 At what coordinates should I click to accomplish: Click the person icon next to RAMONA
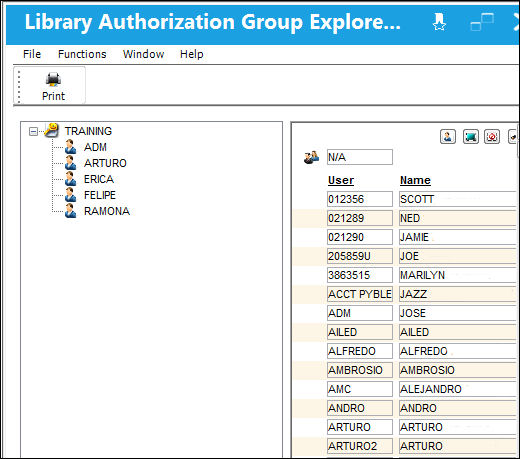pos(70,211)
